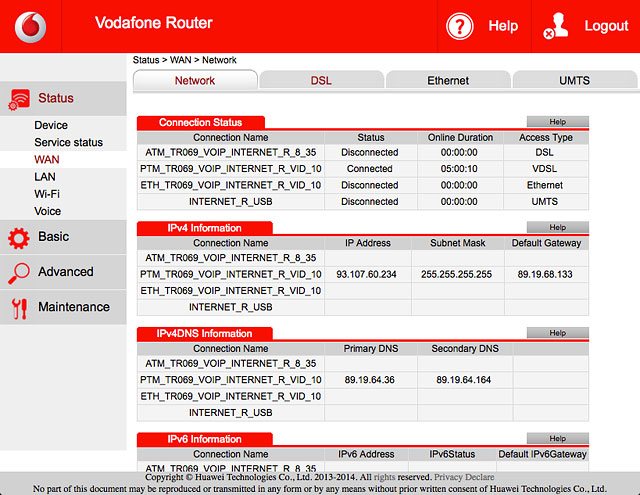
Task: Click ATM_TR069_VOIP_INTERNET_R_8_35 in Connection Status
Action: 231,152
